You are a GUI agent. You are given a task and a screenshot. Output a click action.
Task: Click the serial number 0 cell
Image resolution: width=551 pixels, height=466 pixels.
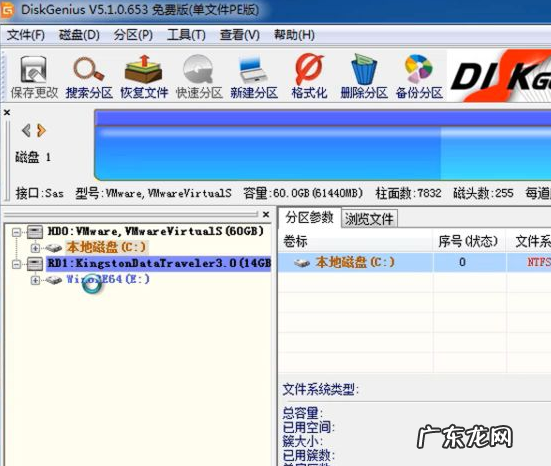(462, 262)
